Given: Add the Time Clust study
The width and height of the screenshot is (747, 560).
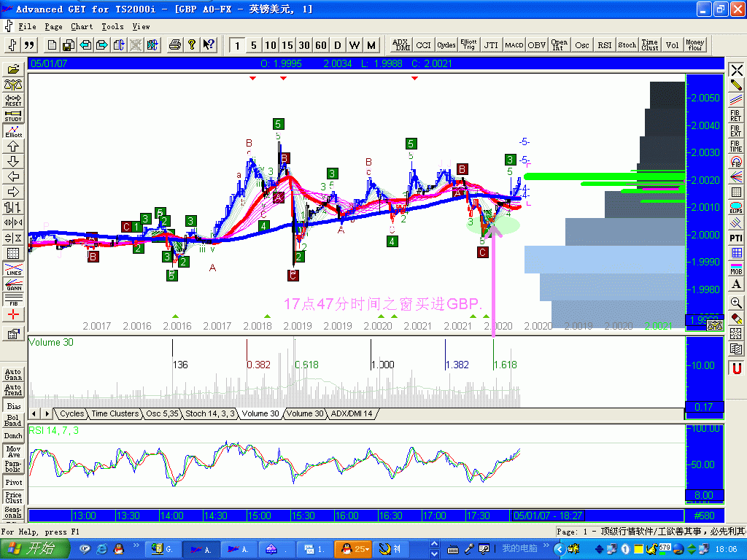Looking at the screenshot, I should pyautogui.click(x=649, y=45).
